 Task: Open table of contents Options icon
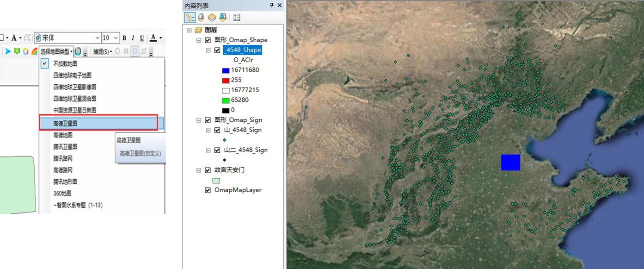pyautogui.click(x=237, y=18)
